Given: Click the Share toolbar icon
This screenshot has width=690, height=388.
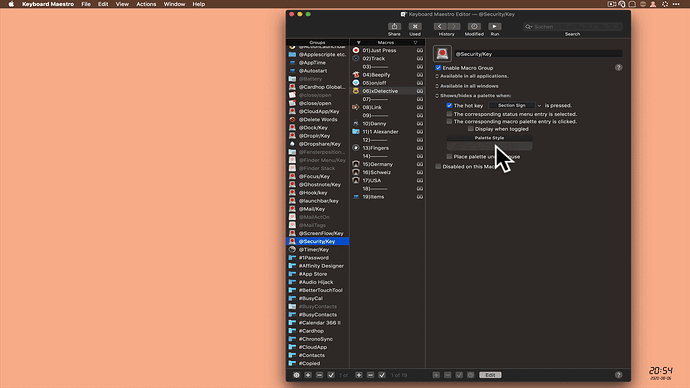Looking at the screenshot, I should (394, 26).
